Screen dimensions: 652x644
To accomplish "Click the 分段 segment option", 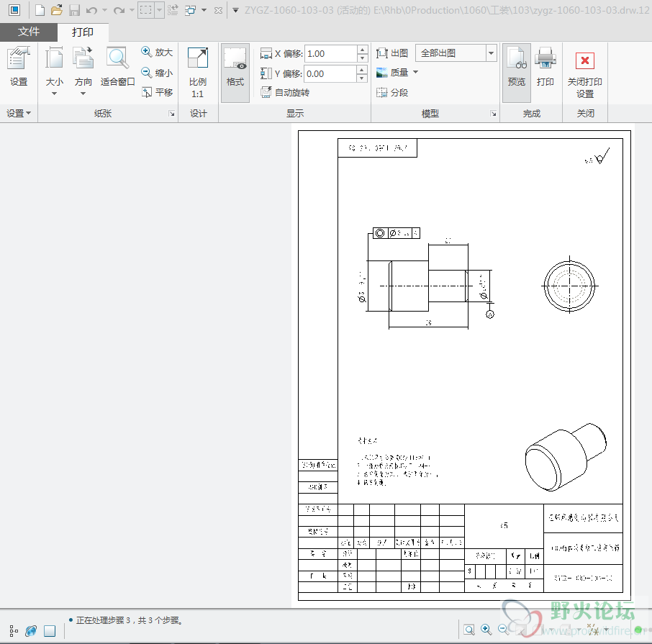I will tap(392, 92).
